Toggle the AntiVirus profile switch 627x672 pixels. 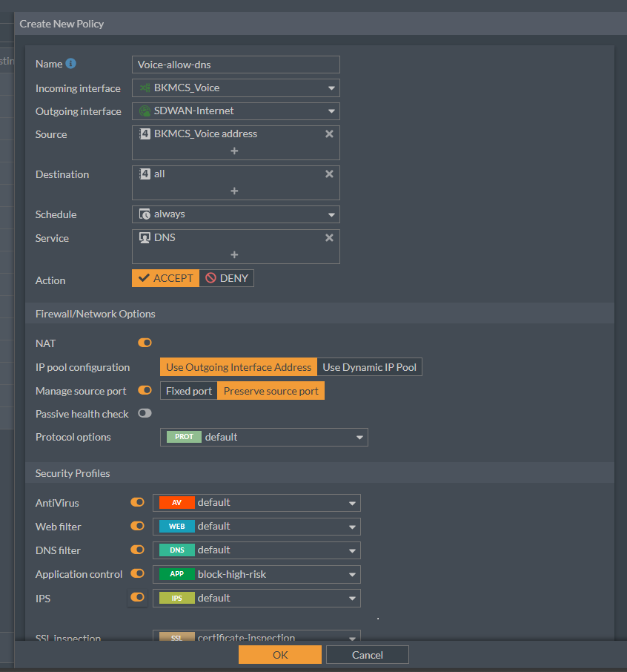tap(137, 502)
